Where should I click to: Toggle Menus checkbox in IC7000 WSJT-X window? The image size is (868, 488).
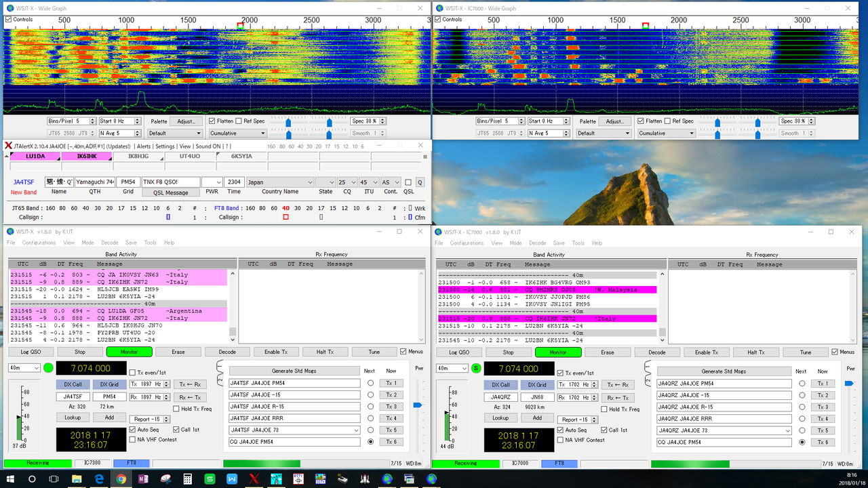coord(835,352)
